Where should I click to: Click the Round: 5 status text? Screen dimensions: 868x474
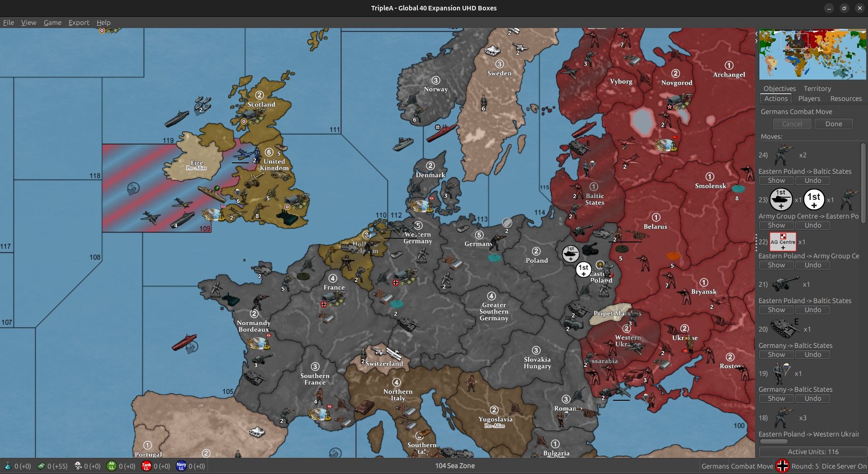pos(805,466)
